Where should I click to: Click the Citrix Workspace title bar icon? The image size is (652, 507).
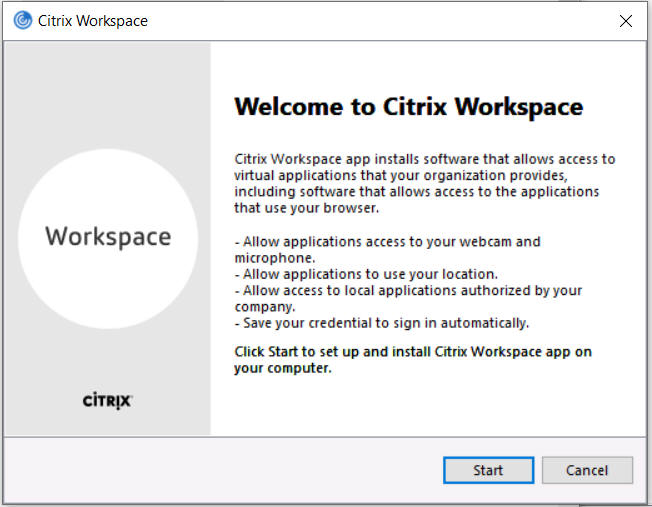click(x=22, y=21)
